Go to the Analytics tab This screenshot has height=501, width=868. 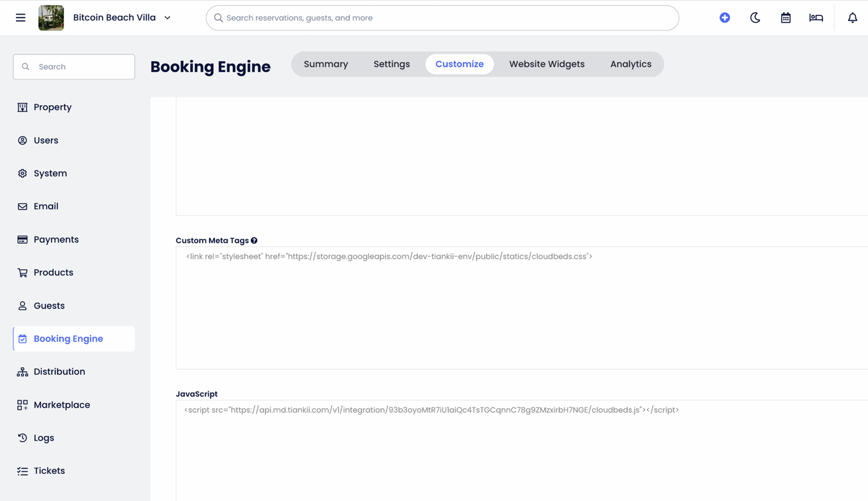tap(630, 64)
